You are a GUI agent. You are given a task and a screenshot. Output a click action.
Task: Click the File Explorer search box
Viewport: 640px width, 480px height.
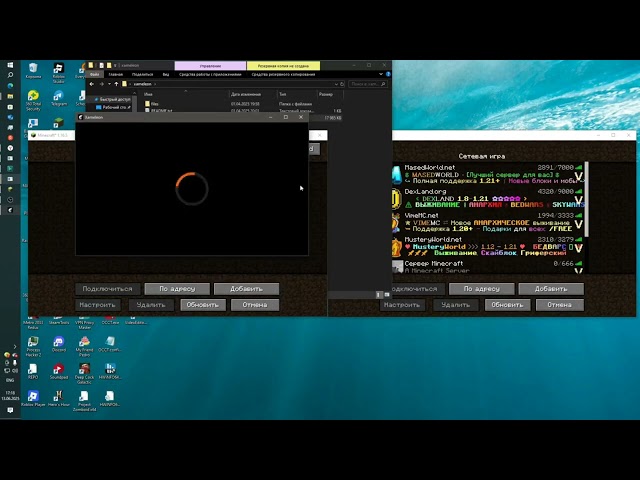(x=367, y=84)
